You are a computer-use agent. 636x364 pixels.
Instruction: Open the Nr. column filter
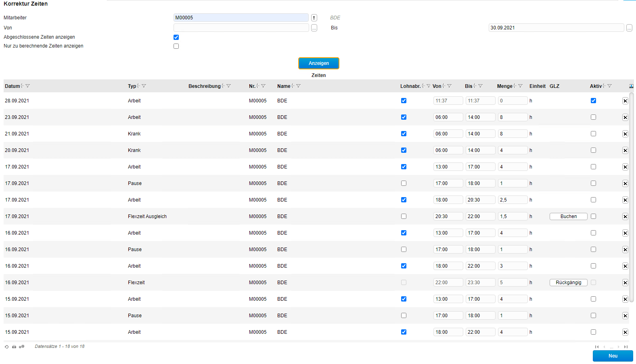(x=263, y=86)
